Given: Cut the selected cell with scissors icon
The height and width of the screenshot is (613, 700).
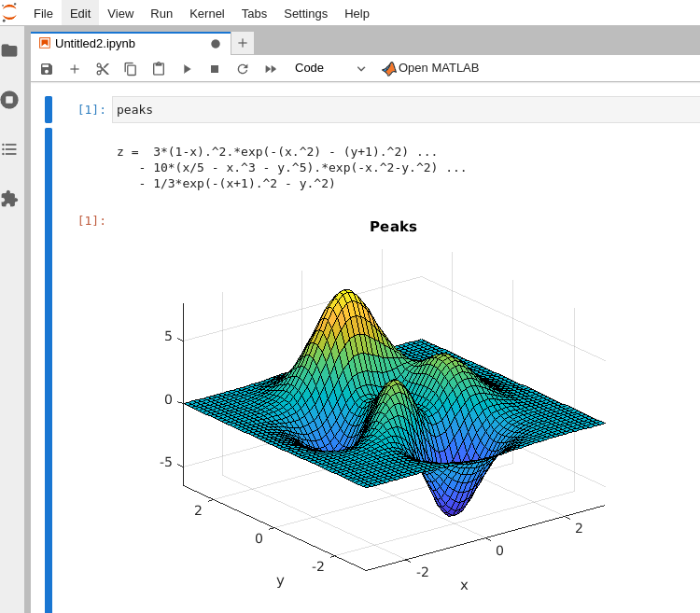Looking at the screenshot, I should tap(103, 68).
